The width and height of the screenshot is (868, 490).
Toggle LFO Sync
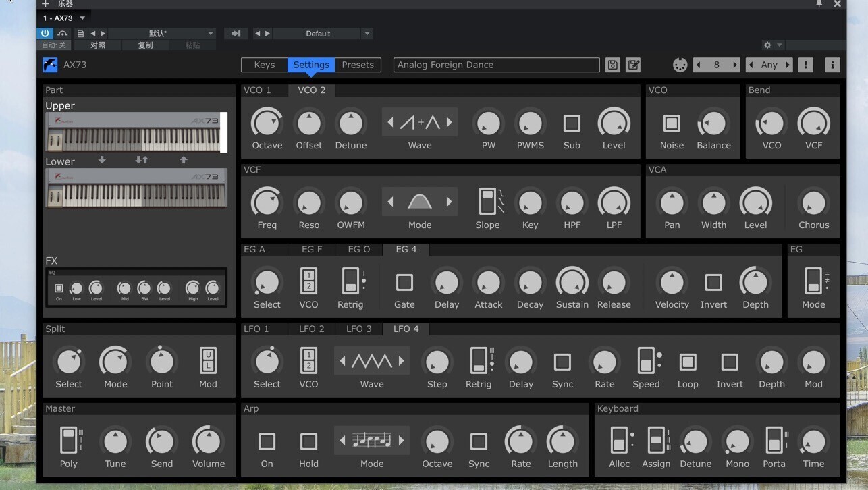point(562,362)
